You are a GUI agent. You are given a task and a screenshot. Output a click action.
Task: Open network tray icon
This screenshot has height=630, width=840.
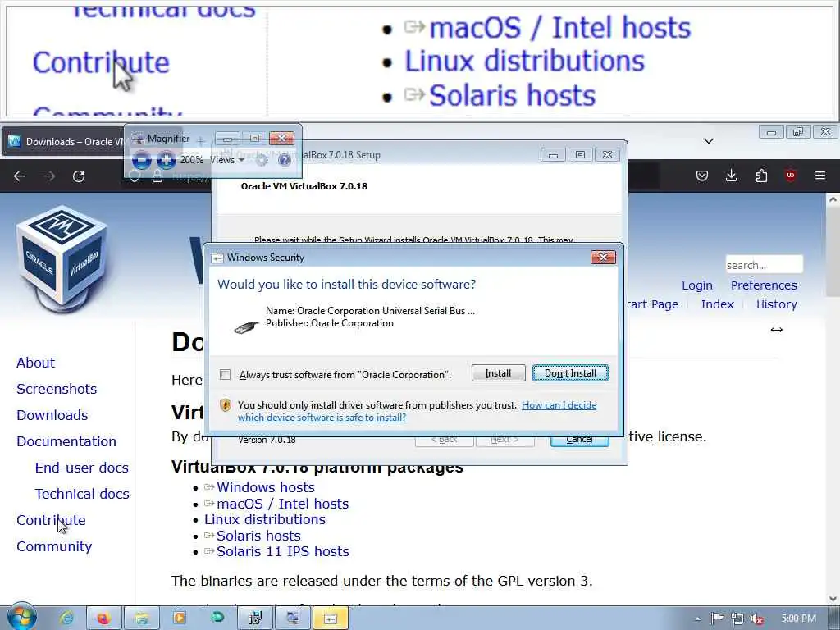737,619
